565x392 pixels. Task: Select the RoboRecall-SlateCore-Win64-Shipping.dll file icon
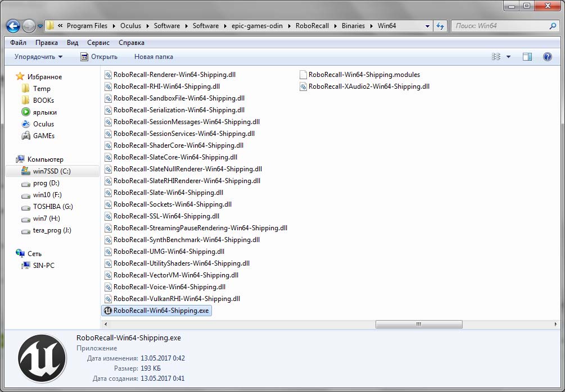point(108,157)
